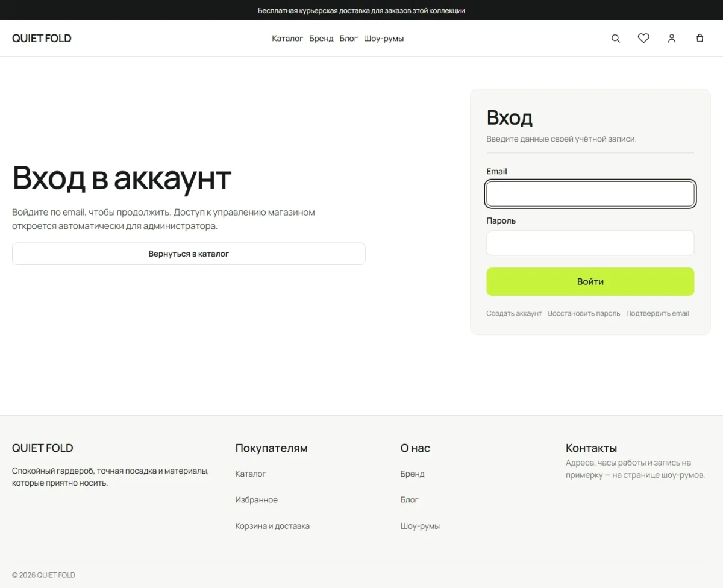Open the Подтвердить email link

click(657, 313)
